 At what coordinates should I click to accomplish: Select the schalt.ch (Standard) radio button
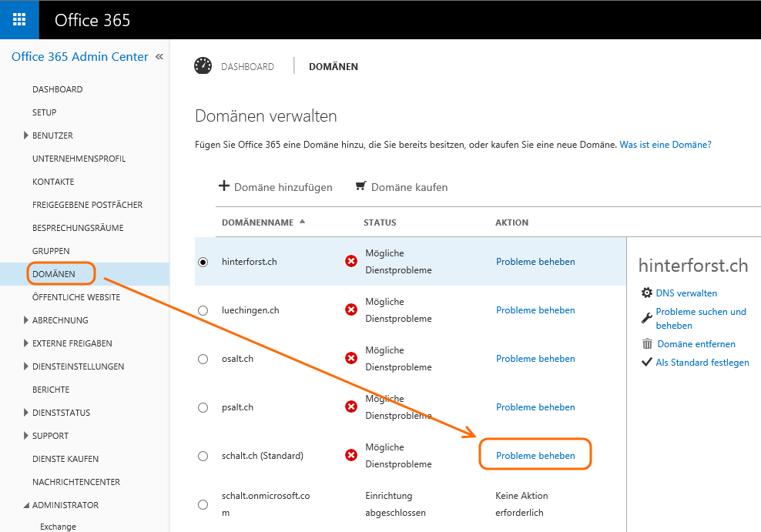(203, 456)
